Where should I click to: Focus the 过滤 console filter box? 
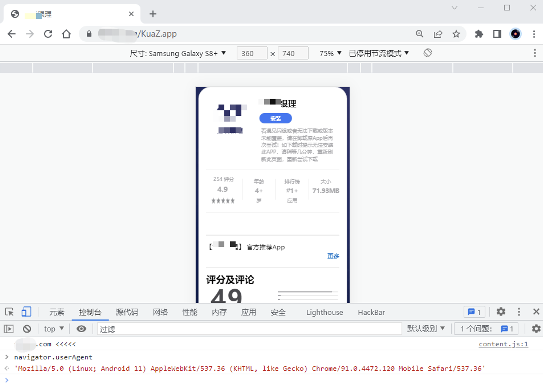click(x=249, y=329)
